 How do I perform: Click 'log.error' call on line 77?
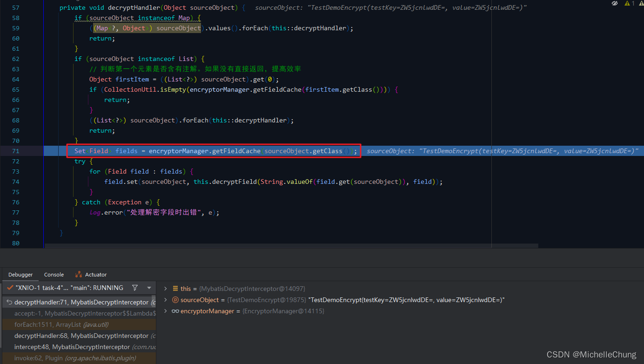[106, 212]
